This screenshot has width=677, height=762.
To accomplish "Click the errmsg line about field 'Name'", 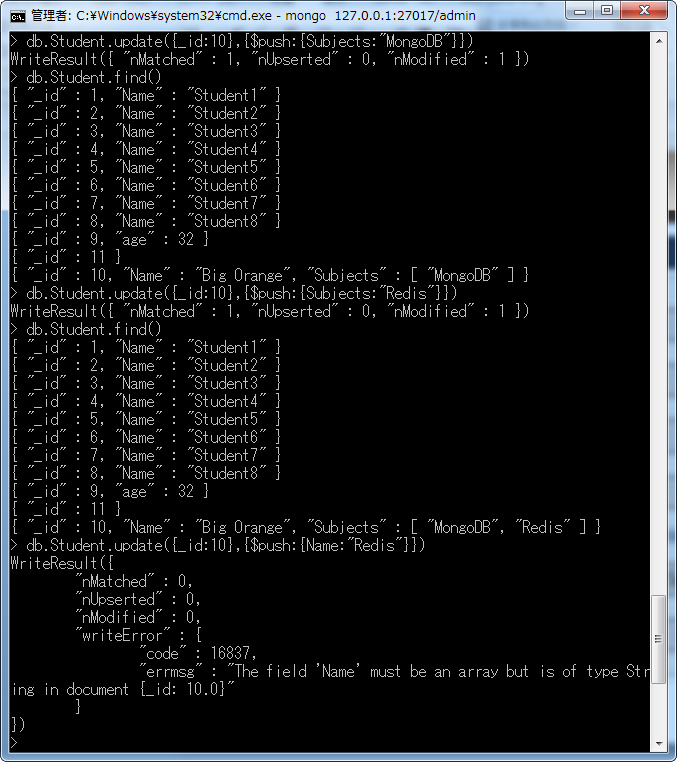I will point(330,680).
